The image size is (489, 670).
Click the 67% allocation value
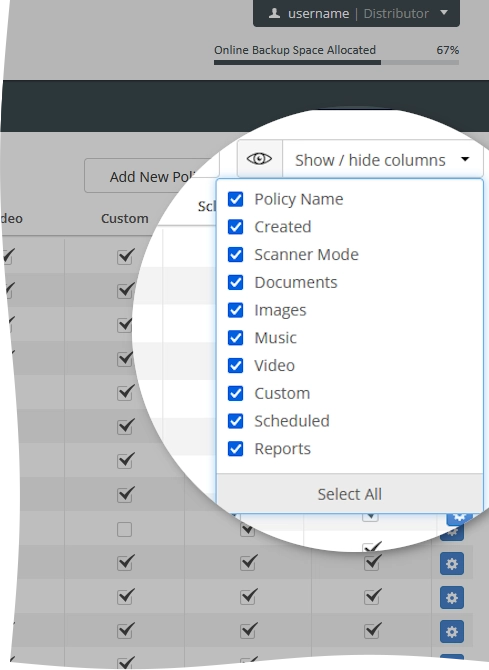tap(448, 50)
